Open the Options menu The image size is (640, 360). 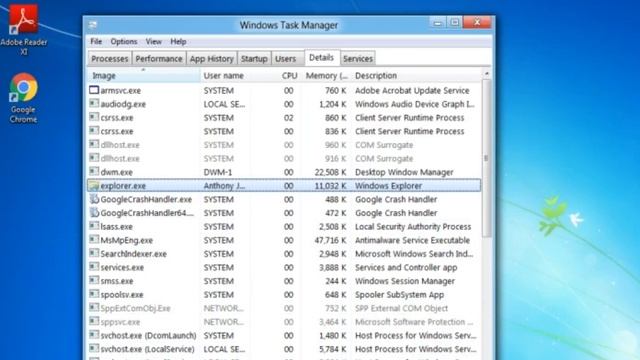[124, 42]
